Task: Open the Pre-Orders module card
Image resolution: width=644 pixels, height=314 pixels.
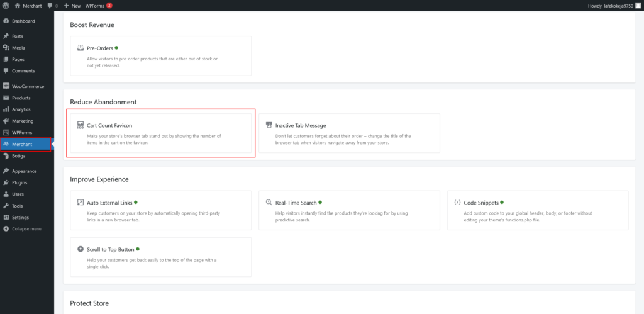Action: 160,56
